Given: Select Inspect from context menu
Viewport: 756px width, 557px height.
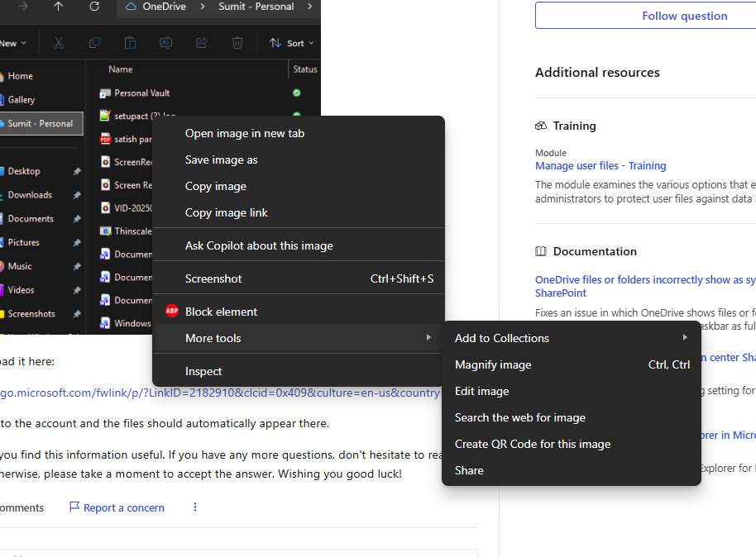Looking at the screenshot, I should point(299,372).
